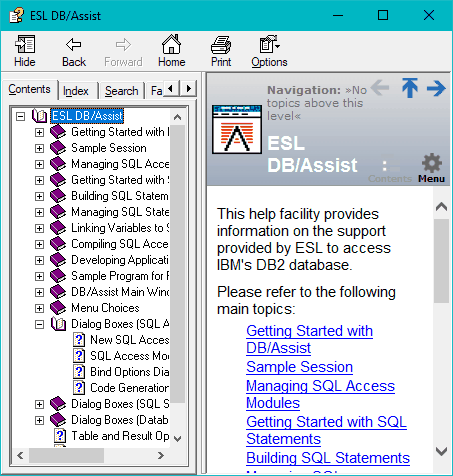This screenshot has height=476, width=453.
Task: Open the Building SQL Statements link
Action: tap(328, 458)
